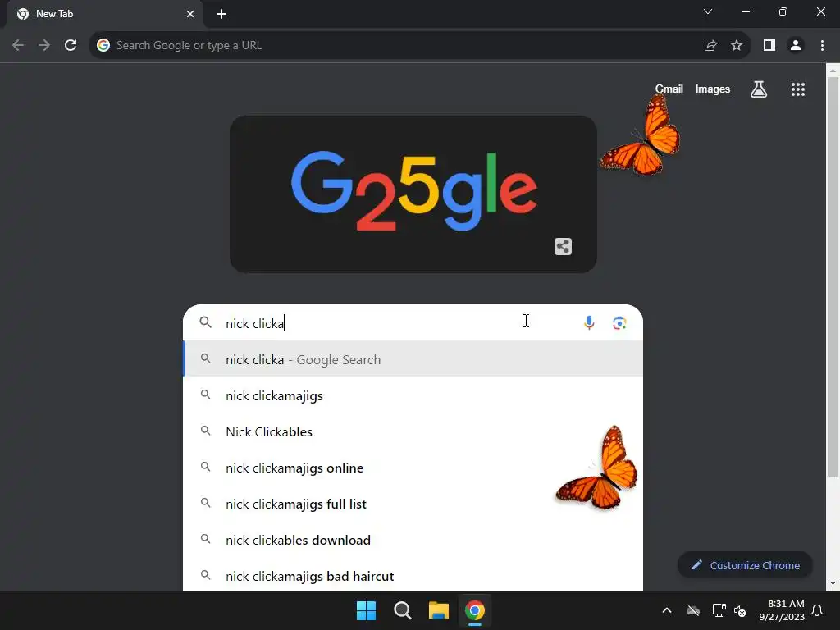Click the page vertical scrollbar thumb

coord(833,276)
